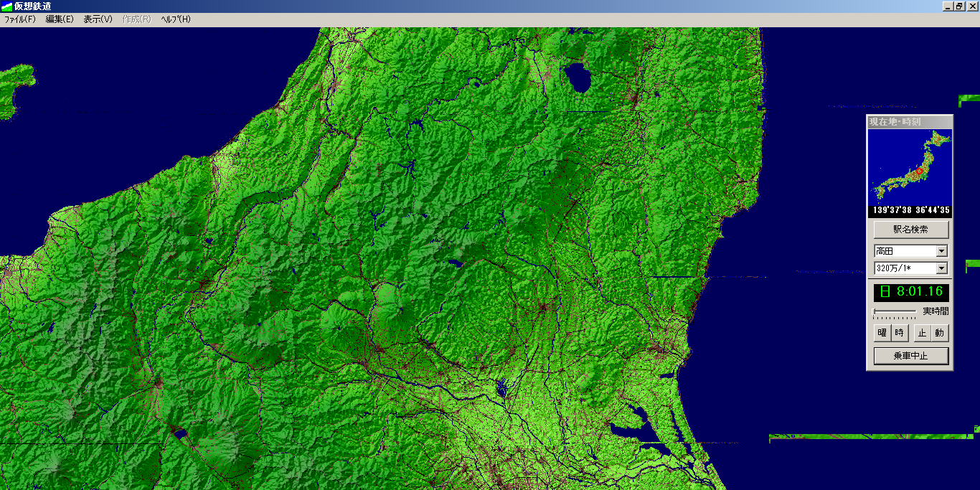Viewport: 980px width, 490px height.
Task: Open the 編集(E) menu
Action: (60, 19)
